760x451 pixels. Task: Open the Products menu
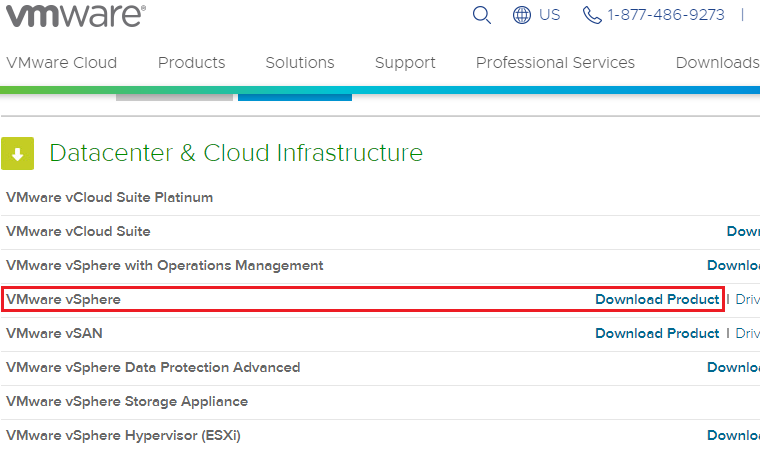[191, 63]
